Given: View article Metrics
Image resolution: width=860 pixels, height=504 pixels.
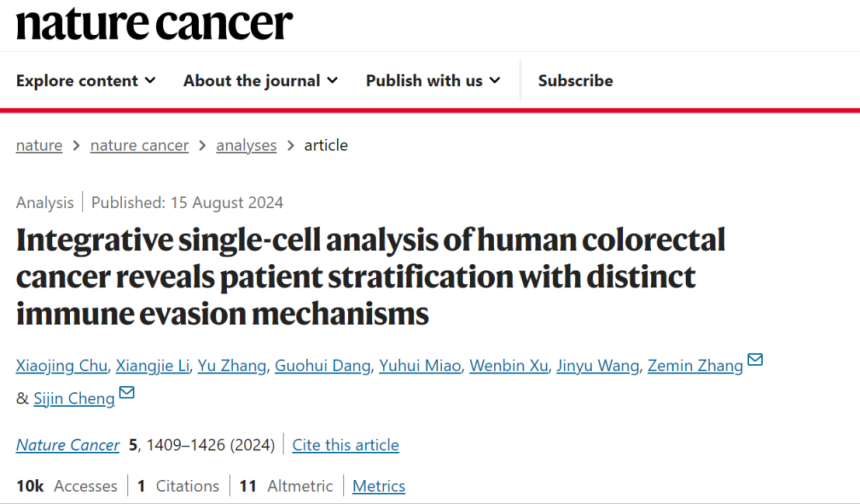Looking at the screenshot, I should [x=379, y=486].
